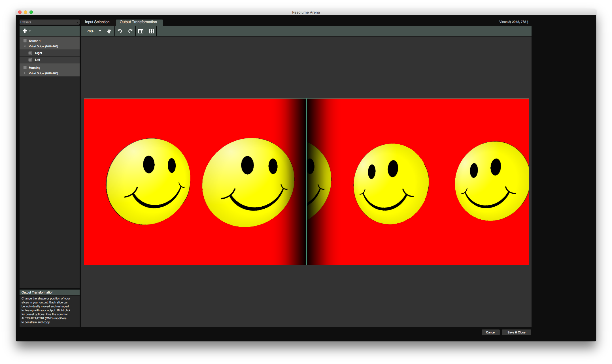The width and height of the screenshot is (612, 364).
Task: Click the macOS yellow minimize button
Action: [x=25, y=12]
